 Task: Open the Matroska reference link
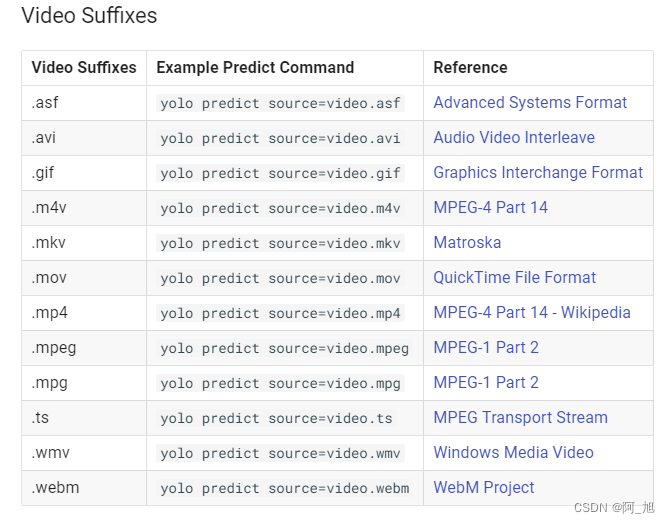(467, 243)
